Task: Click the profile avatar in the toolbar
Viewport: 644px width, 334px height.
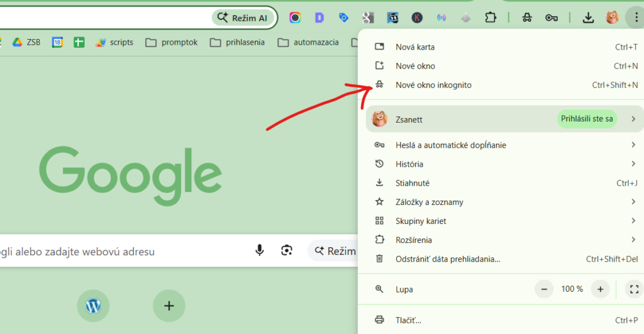Action: 613,18
